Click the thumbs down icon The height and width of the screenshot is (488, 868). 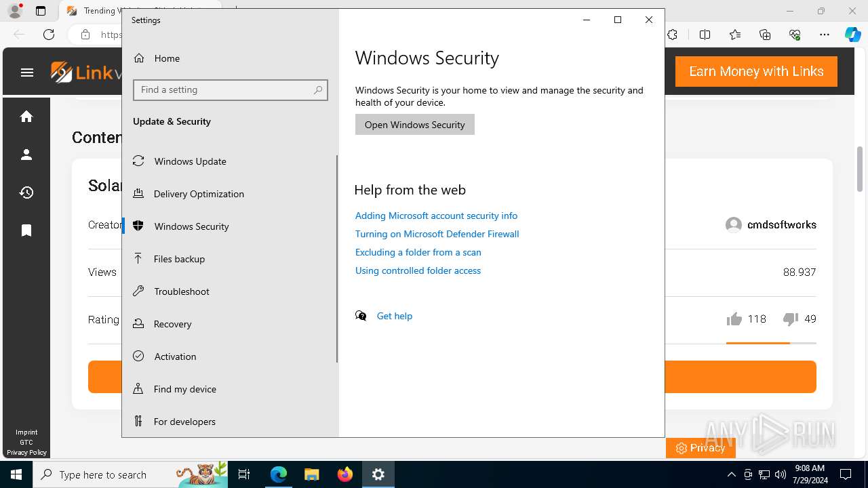click(x=790, y=319)
